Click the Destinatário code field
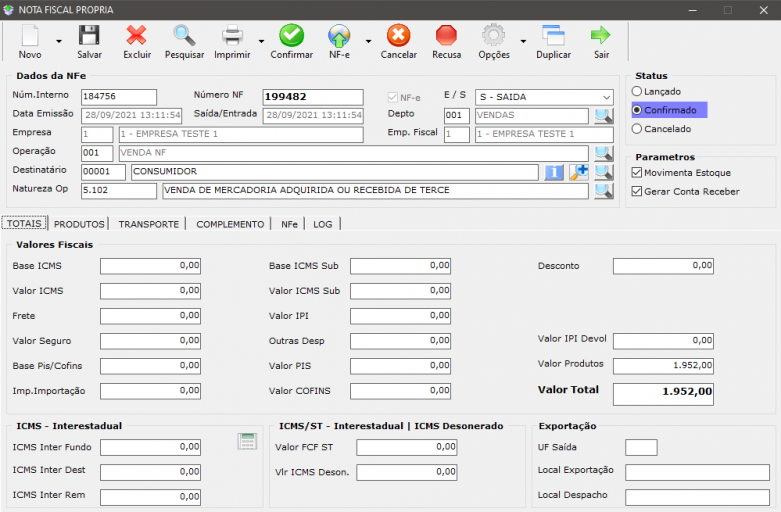This screenshot has height=512, width=781. tap(103, 172)
